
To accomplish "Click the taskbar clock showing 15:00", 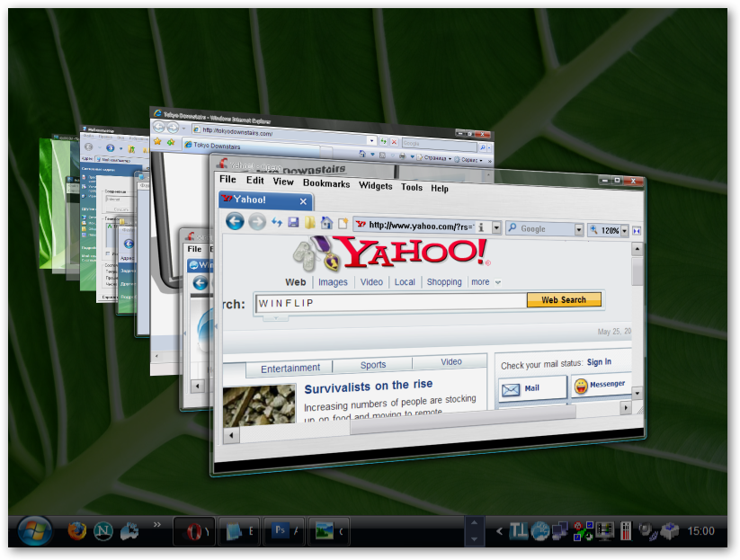I will pos(700,531).
